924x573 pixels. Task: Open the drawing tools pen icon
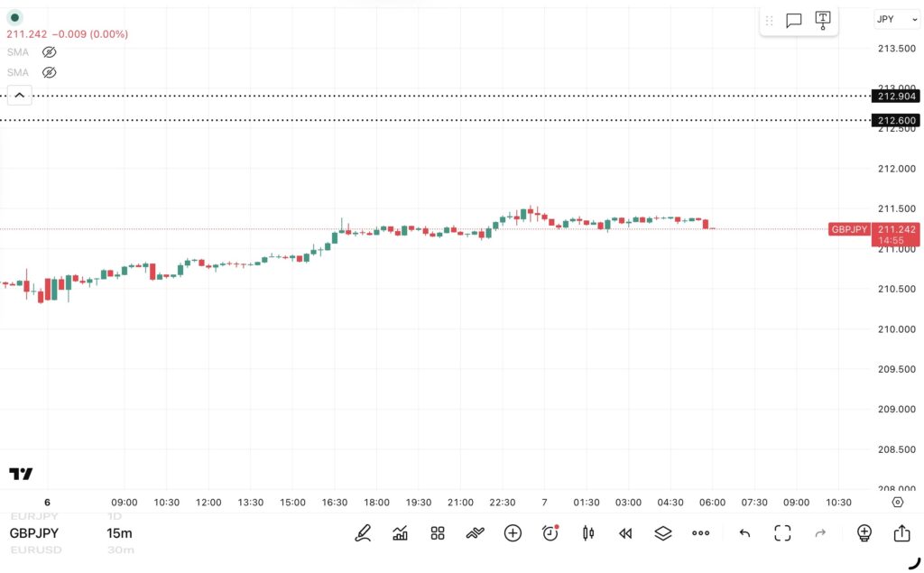(363, 533)
